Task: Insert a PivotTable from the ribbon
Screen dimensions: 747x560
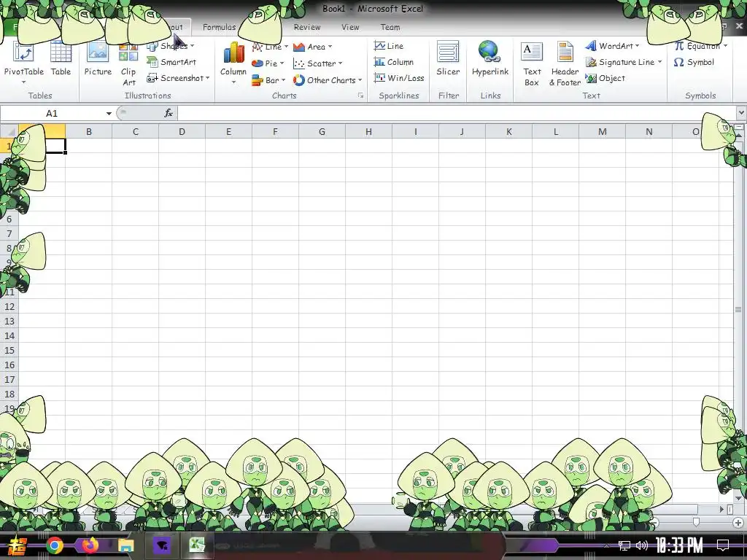Action: click(23, 61)
